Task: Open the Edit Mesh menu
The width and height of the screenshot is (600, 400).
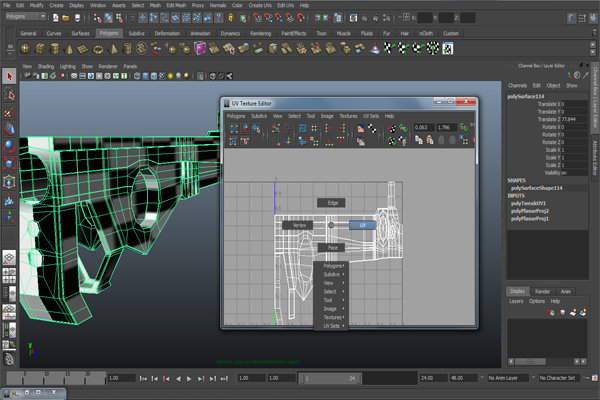Action: click(176, 5)
